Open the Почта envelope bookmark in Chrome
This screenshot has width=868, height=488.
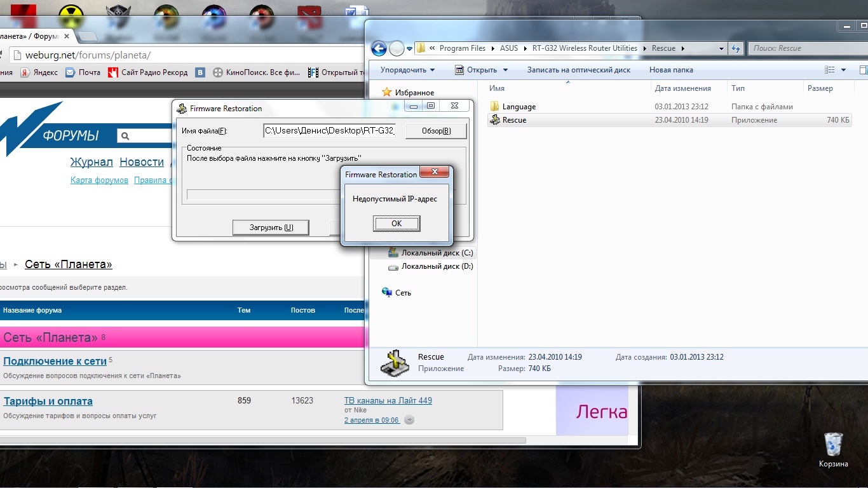pos(71,72)
